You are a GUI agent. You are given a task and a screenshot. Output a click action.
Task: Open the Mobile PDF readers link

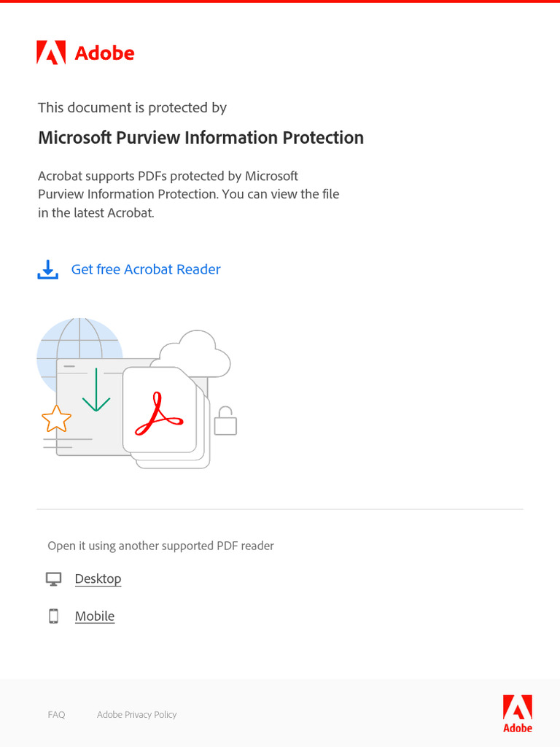(95, 616)
